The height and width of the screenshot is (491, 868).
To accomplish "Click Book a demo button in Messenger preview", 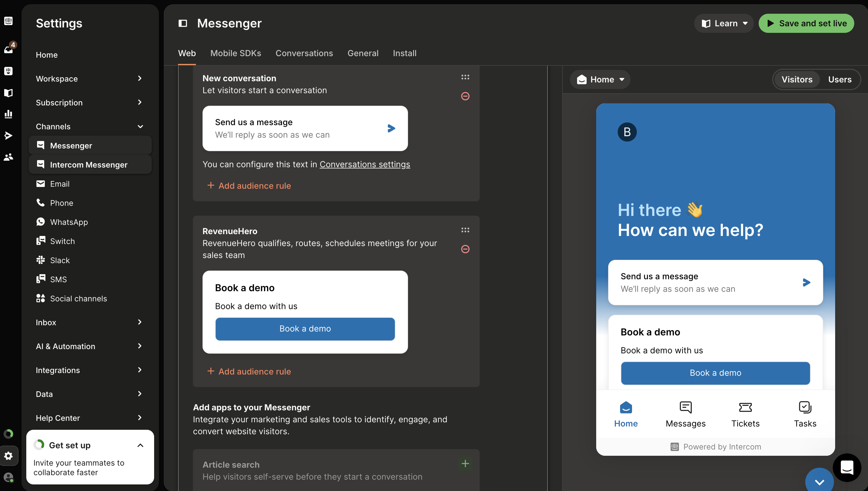I will tap(715, 373).
